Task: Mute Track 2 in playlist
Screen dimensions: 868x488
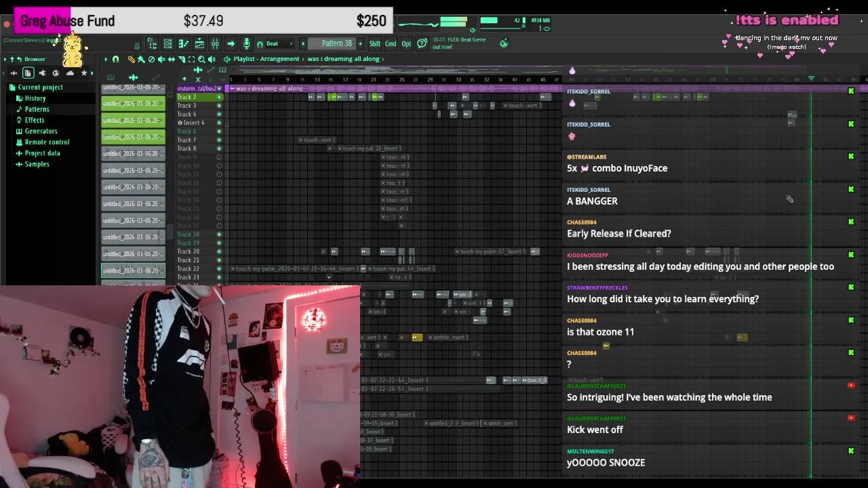Action: click(219, 97)
